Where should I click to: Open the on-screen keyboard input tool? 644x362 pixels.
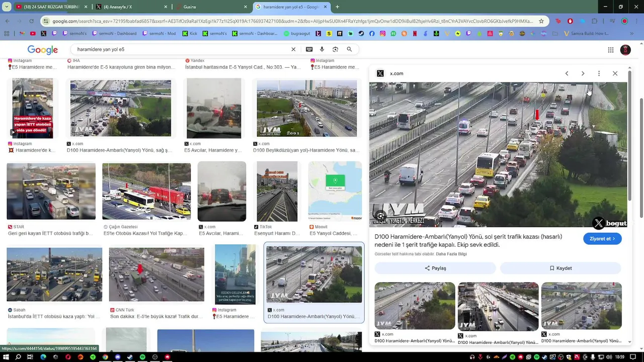pyautogui.click(x=309, y=49)
